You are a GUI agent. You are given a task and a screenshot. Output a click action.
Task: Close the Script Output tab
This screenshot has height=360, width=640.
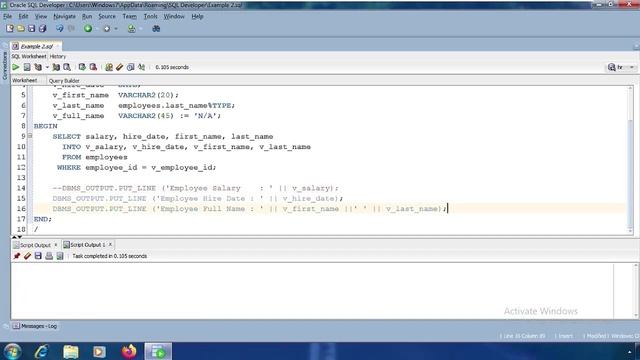(56, 245)
